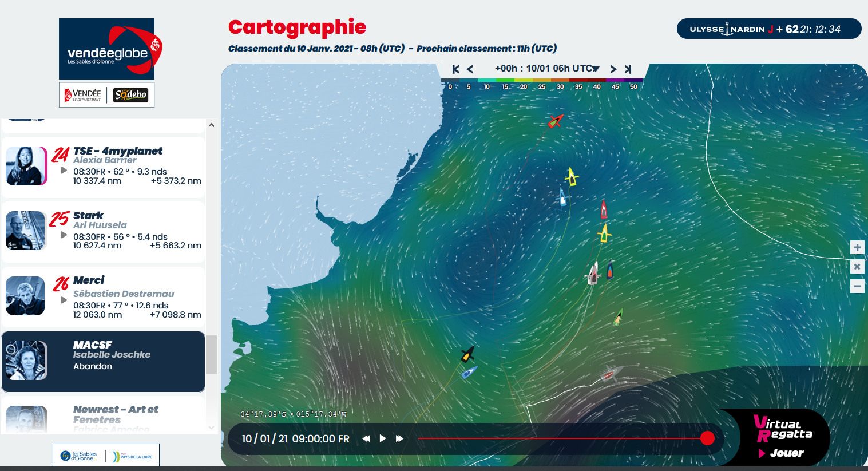Click the Merci boat name
The height and width of the screenshot is (471, 868).
pos(89,280)
